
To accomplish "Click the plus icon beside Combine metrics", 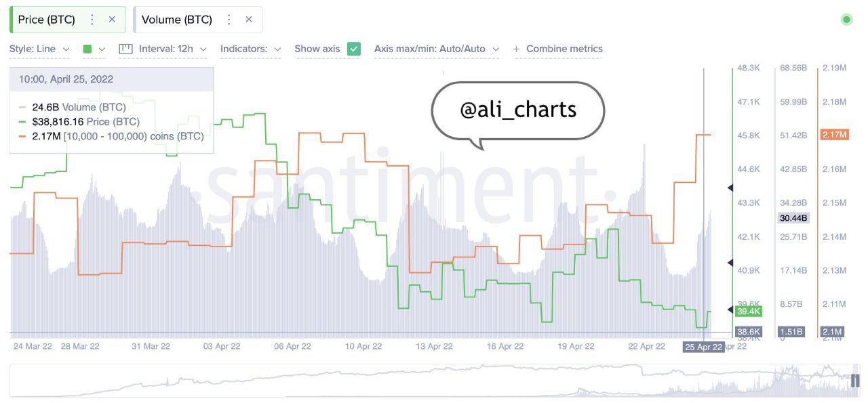I will click(517, 49).
